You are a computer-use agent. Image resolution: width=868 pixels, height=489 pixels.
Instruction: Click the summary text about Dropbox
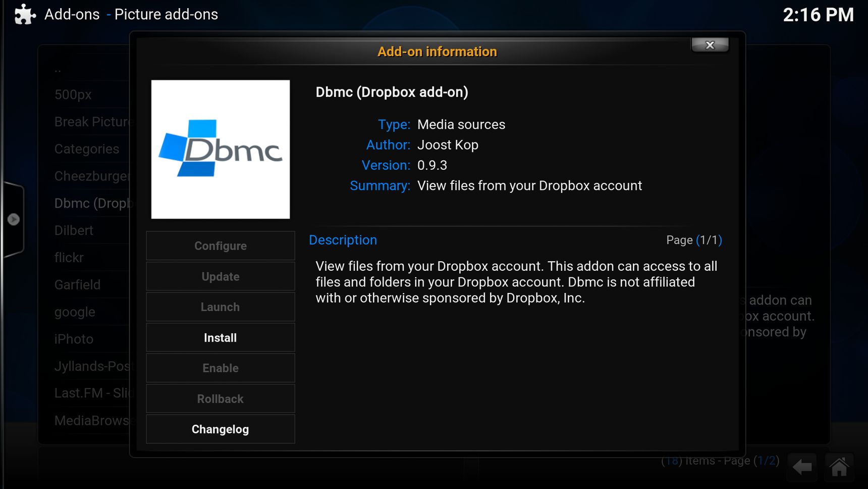point(529,186)
